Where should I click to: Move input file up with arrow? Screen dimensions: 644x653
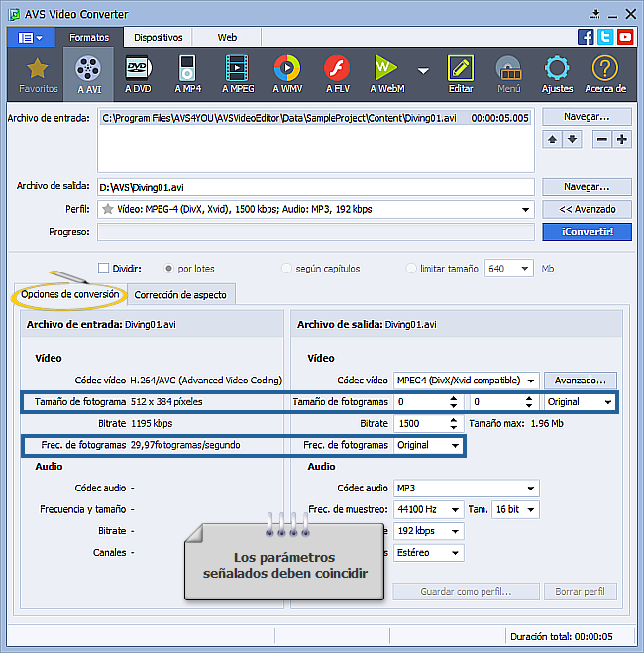[x=553, y=139]
